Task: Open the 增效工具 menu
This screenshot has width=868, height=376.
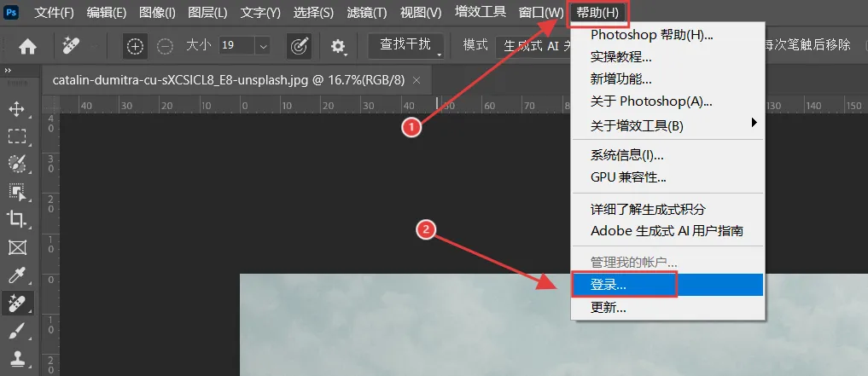Action: point(480,12)
